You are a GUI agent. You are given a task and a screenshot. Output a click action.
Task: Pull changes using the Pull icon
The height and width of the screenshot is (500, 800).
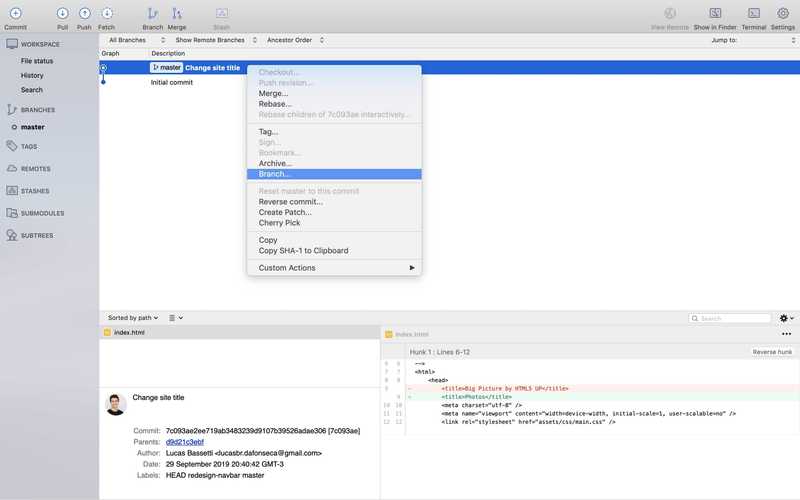[x=62, y=13]
